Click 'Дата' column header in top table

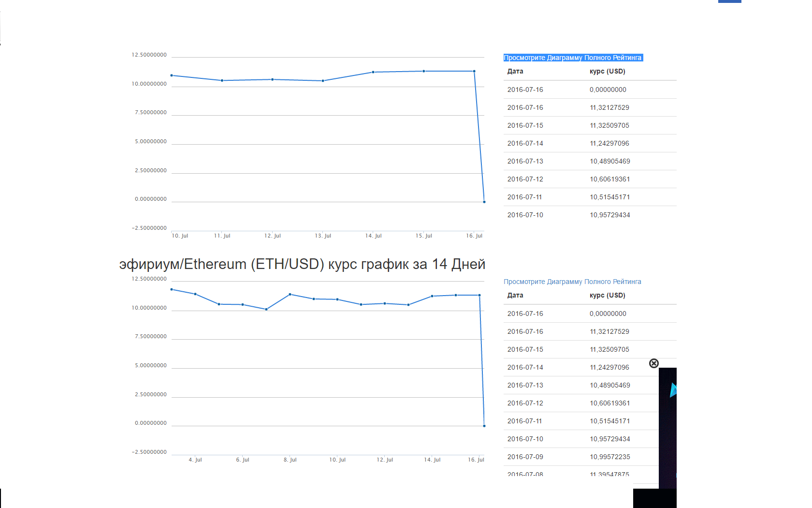515,71
